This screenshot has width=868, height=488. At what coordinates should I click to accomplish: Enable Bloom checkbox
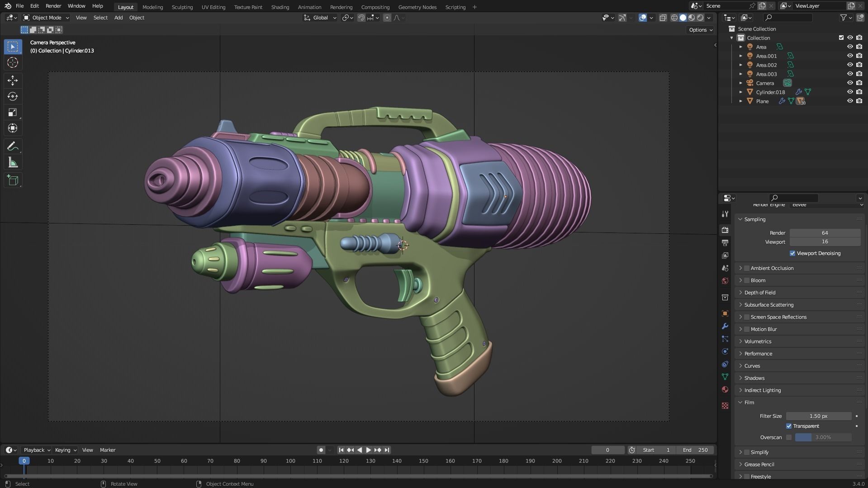coord(747,280)
